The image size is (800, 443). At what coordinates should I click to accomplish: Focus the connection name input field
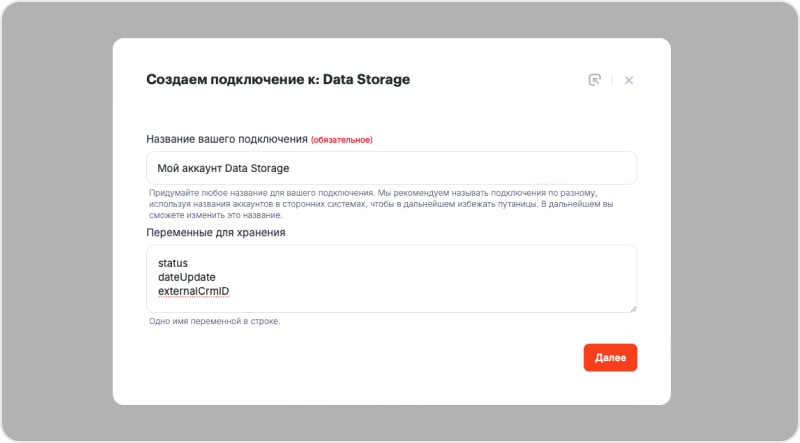[x=391, y=168]
